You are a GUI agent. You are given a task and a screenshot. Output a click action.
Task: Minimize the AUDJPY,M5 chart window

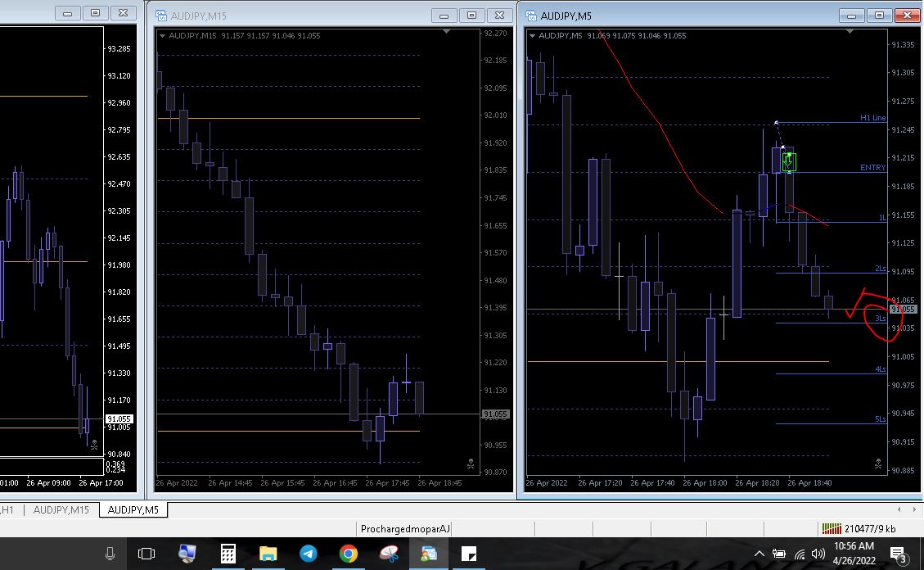(851, 16)
